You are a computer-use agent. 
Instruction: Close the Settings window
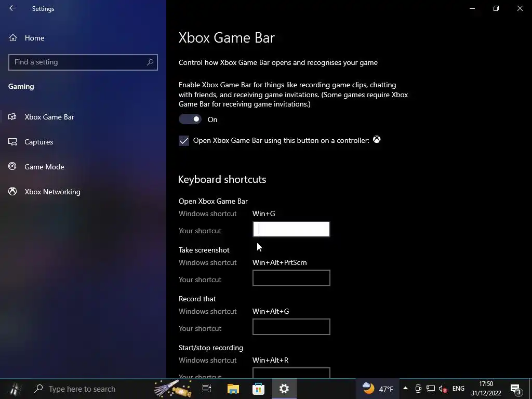coord(520,8)
